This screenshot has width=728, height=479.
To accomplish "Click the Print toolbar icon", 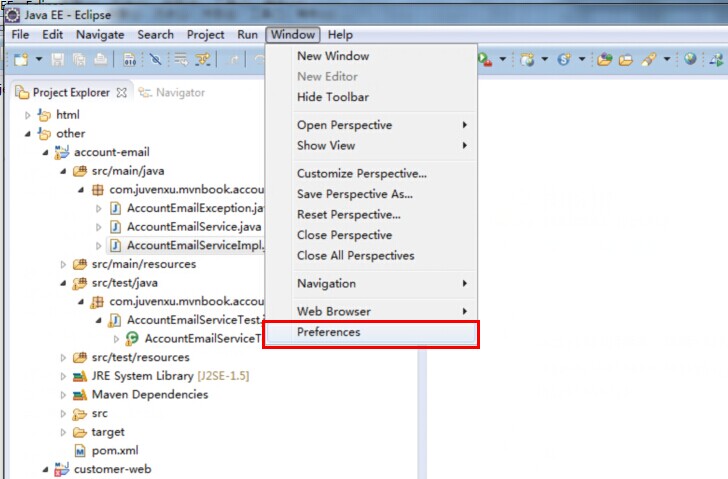I will click(x=101, y=59).
